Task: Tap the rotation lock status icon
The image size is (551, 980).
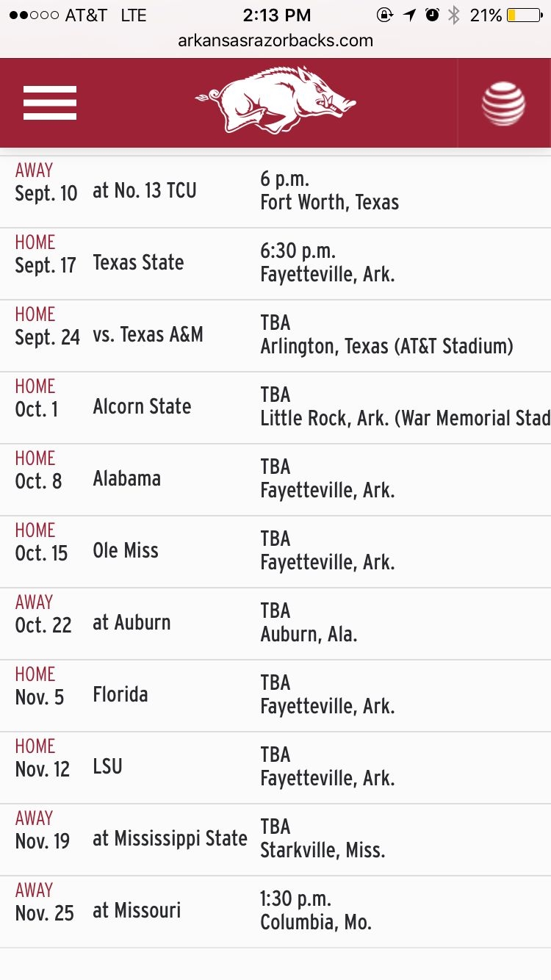Action: point(384,15)
